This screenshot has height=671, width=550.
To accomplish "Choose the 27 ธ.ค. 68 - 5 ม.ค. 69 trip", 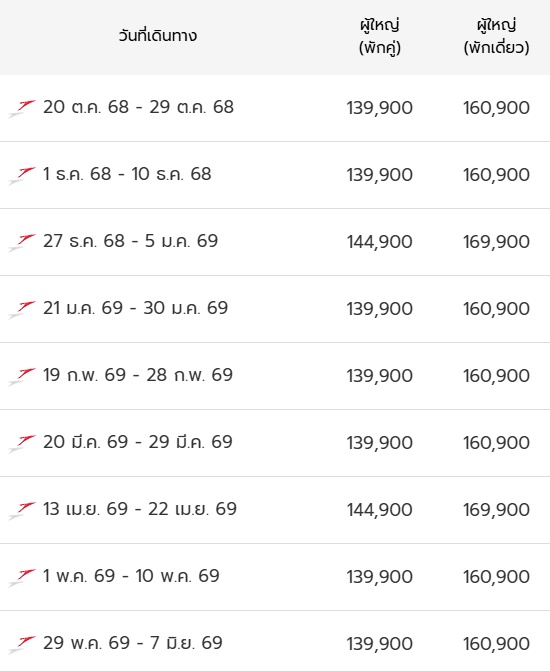I will [x=131, y=241].
